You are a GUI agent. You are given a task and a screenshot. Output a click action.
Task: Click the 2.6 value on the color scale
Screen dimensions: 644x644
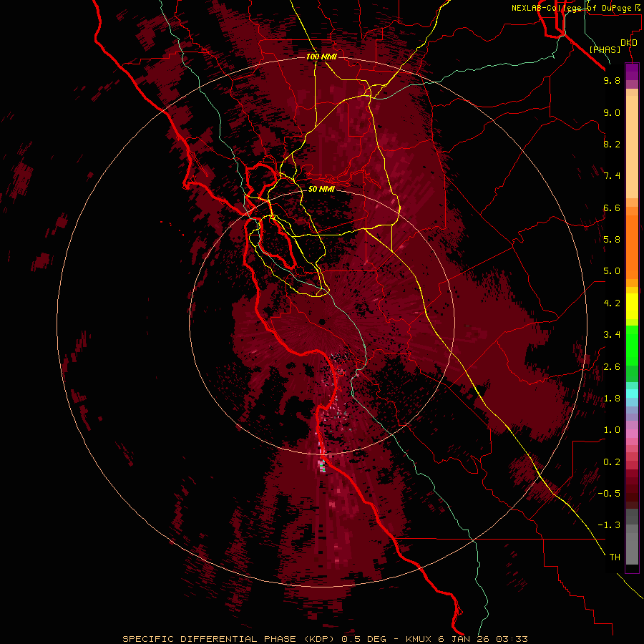(x=612, y=367)
